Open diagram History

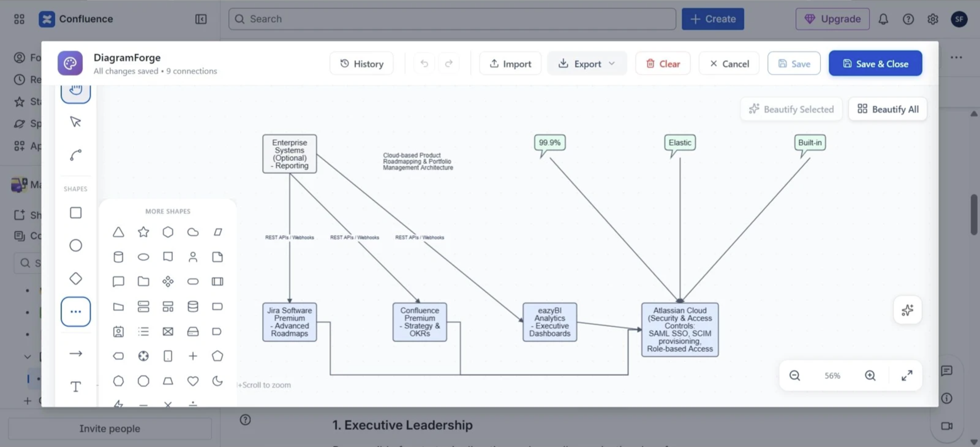pos(361,63)
